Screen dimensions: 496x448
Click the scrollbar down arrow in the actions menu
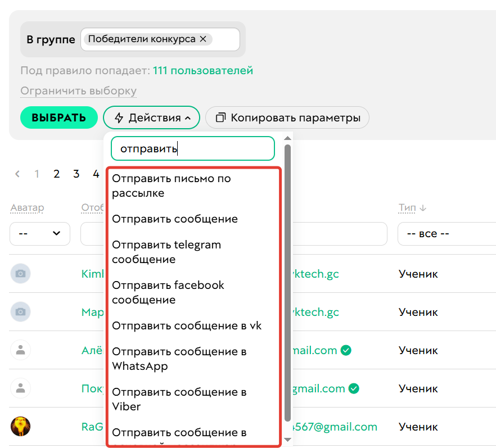coord(287,440)
